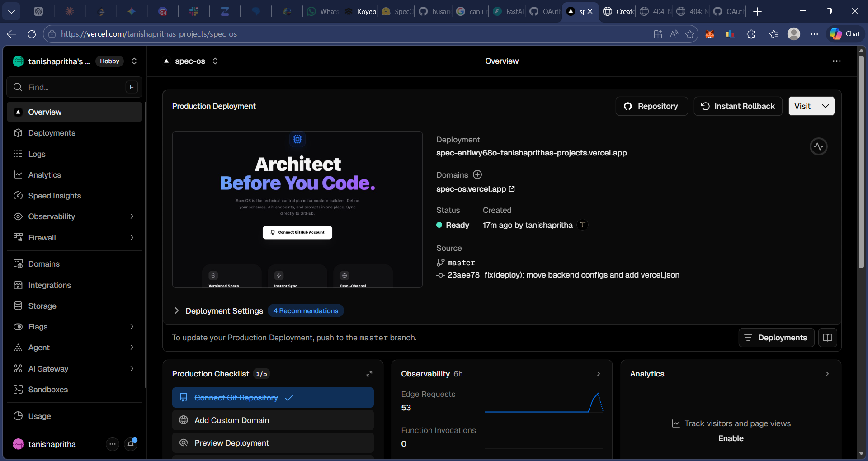Add a domain with the plus icon

click(x=477, y=174)
